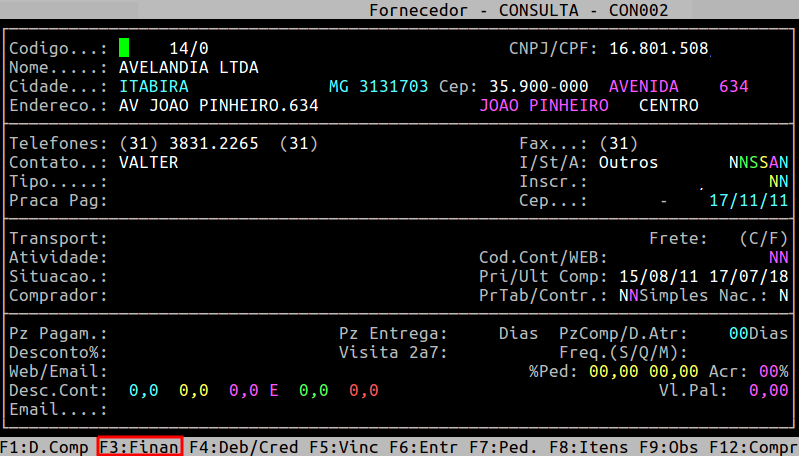Image resolution: width=799 pixels, height=456 pixels.
Task: Select the address AV JOAO PINHEIRO.634
Action: (218, 105)
